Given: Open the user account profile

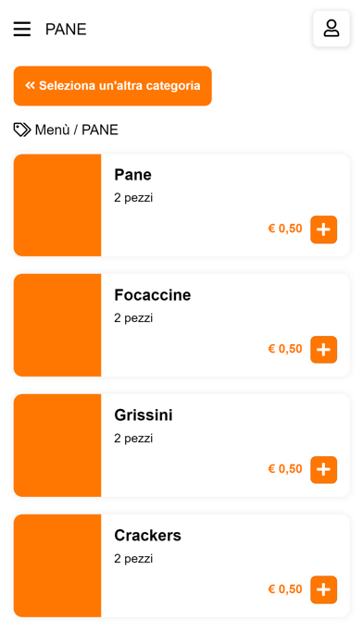Looking at the screenshot, I should point(332,29).
